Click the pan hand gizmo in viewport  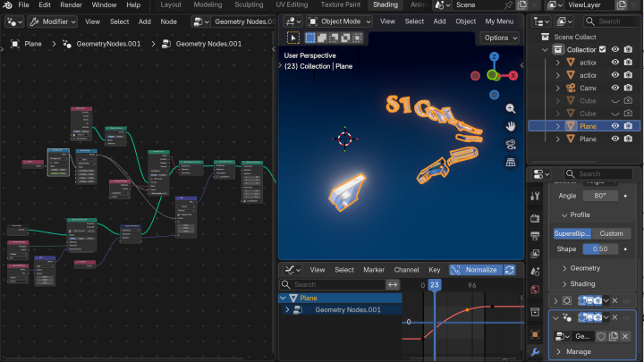(x=511, y=126)
